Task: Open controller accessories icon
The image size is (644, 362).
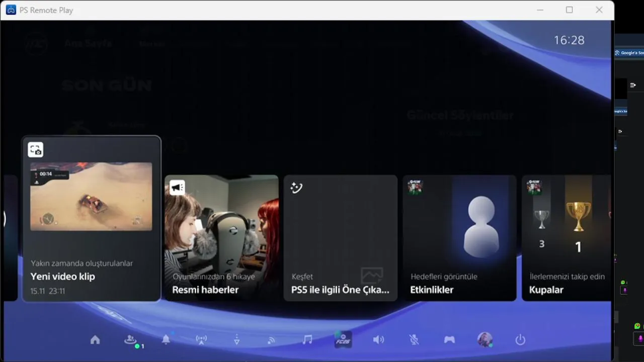Action: [x=449, y=340]
